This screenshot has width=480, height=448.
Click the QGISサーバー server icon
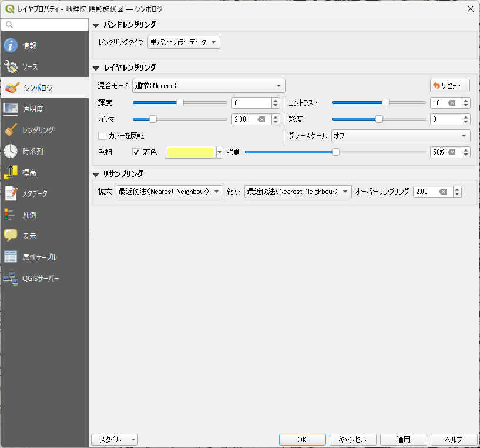tap(11, 278)
